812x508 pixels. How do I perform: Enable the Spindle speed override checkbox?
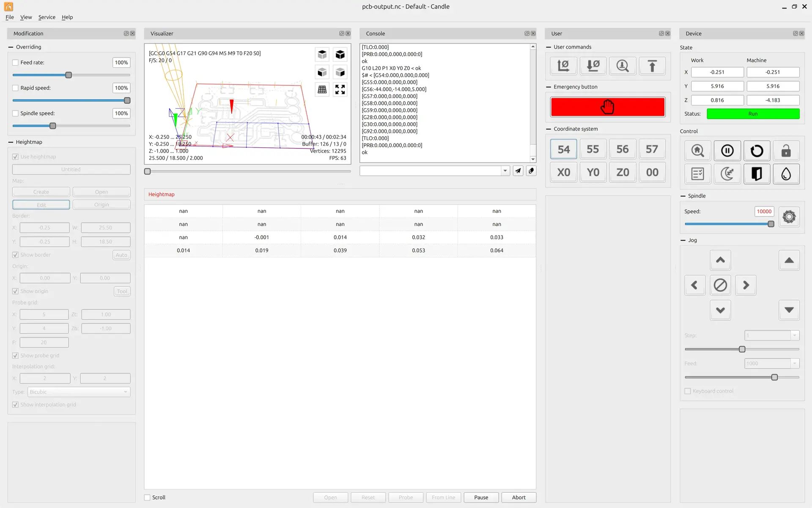[x=16, y=113]
